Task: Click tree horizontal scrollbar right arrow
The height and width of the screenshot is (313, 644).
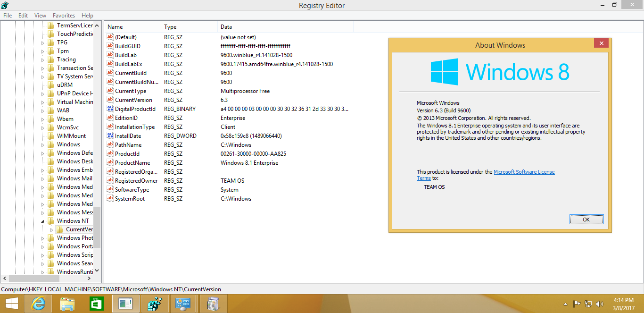Action: [x=89, y=279]
